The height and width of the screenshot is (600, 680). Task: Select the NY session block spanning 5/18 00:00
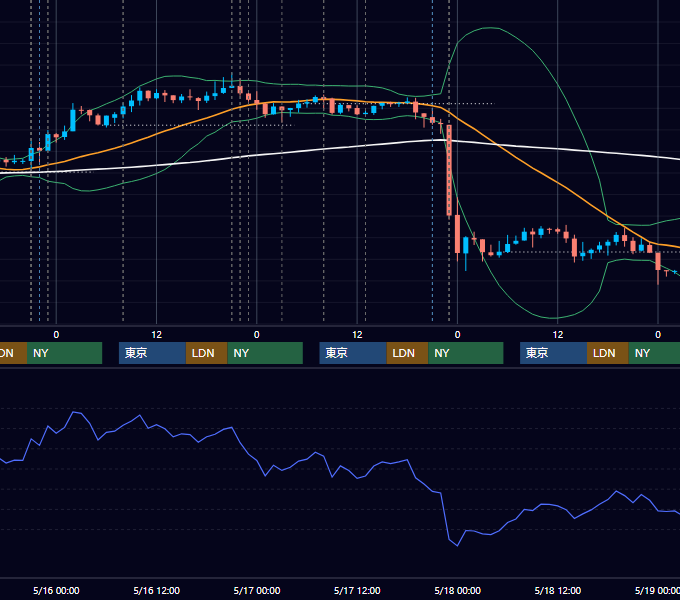[x=466, y=353]
